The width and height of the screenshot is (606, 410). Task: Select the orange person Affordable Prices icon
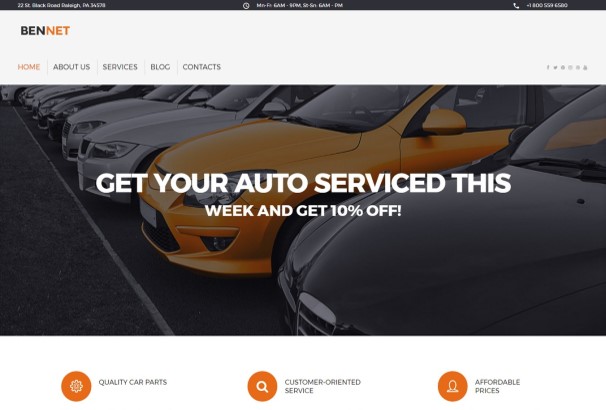453,386
